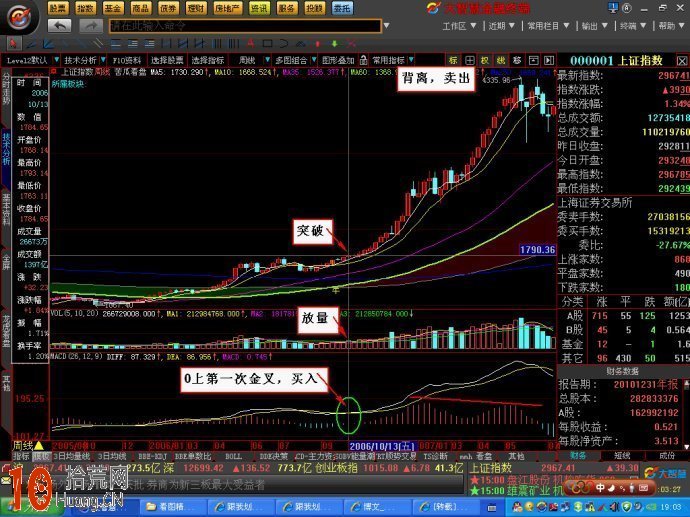Open the 资讯 news section
The height and width of the screenshot is (517, 690).
point(259,8)
